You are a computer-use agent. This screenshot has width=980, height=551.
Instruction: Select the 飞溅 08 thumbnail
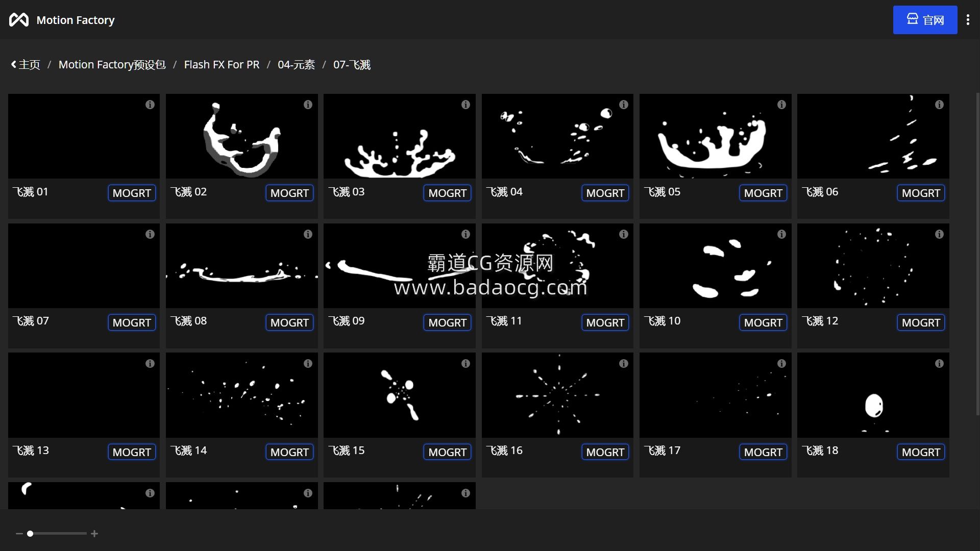(242, 266)
